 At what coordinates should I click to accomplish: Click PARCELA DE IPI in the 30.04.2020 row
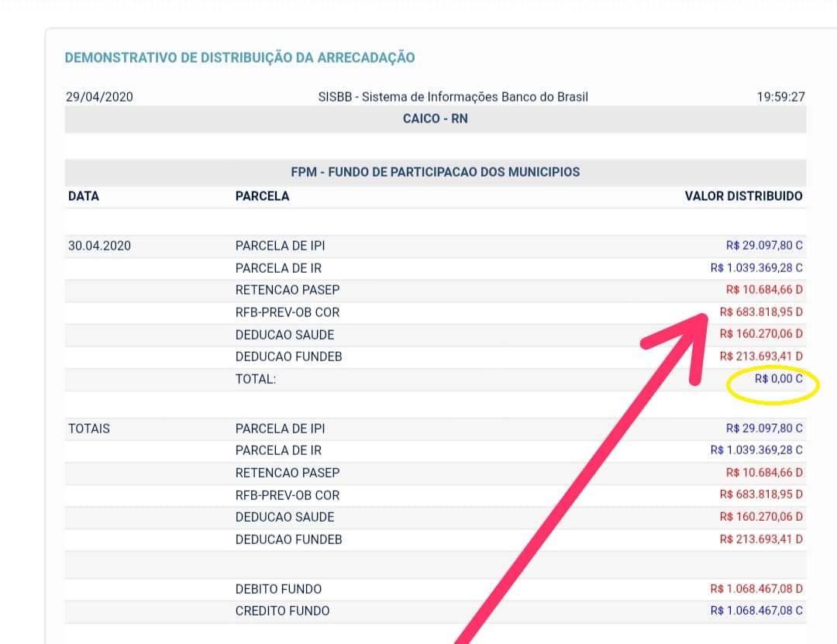coord(281,246)
